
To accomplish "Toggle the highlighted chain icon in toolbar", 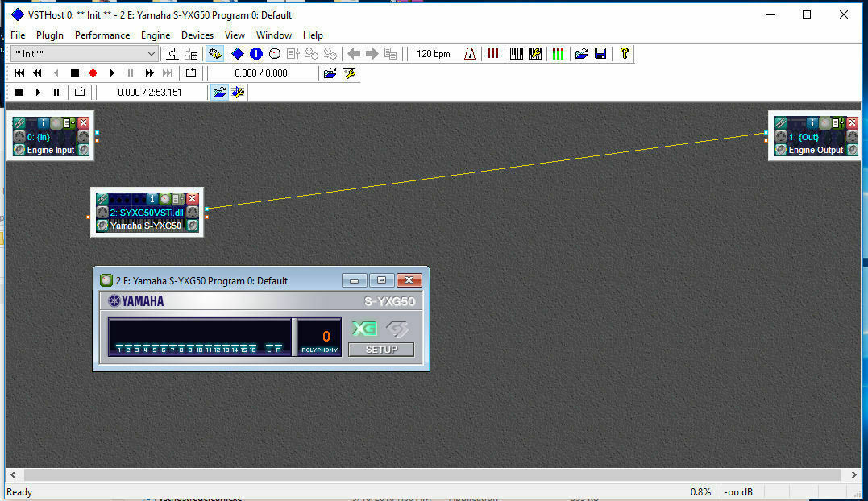I will click(x=214, y=54).
